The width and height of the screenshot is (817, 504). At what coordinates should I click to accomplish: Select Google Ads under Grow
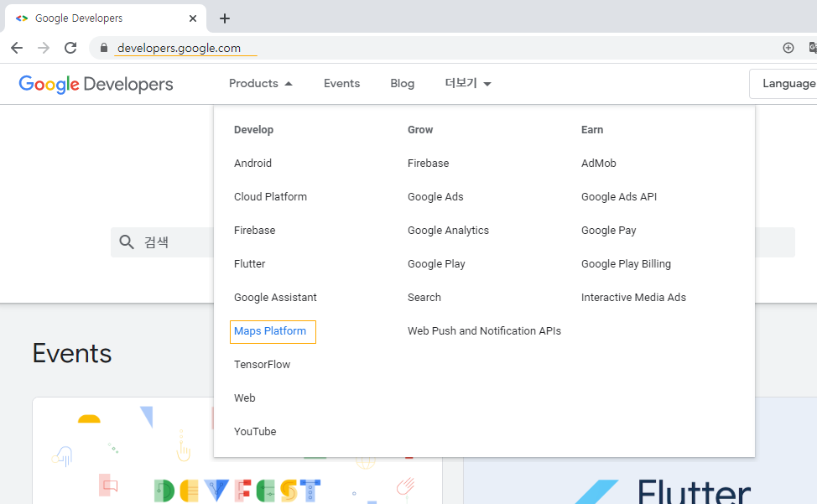(x=435, y=197)
